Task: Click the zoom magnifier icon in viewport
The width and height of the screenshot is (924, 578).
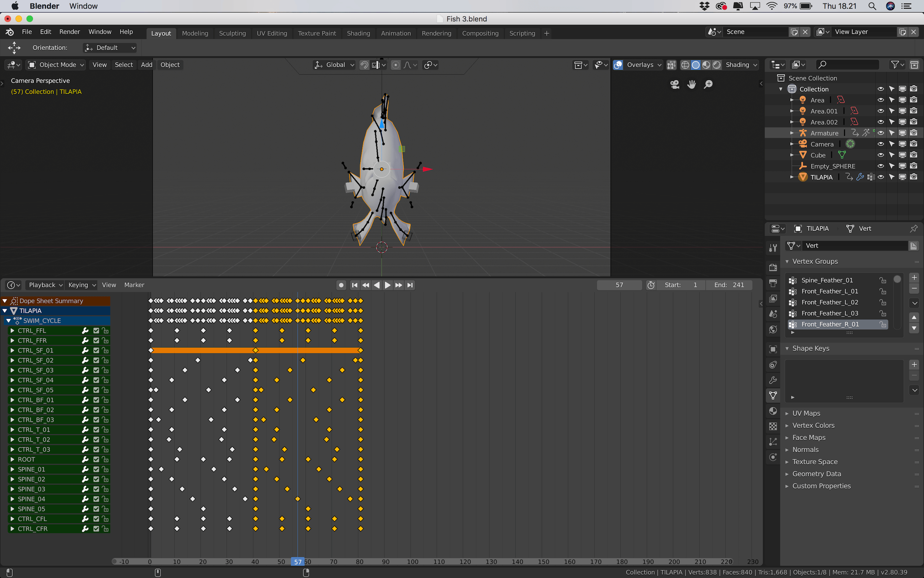Action: click(x=708, y=84)
